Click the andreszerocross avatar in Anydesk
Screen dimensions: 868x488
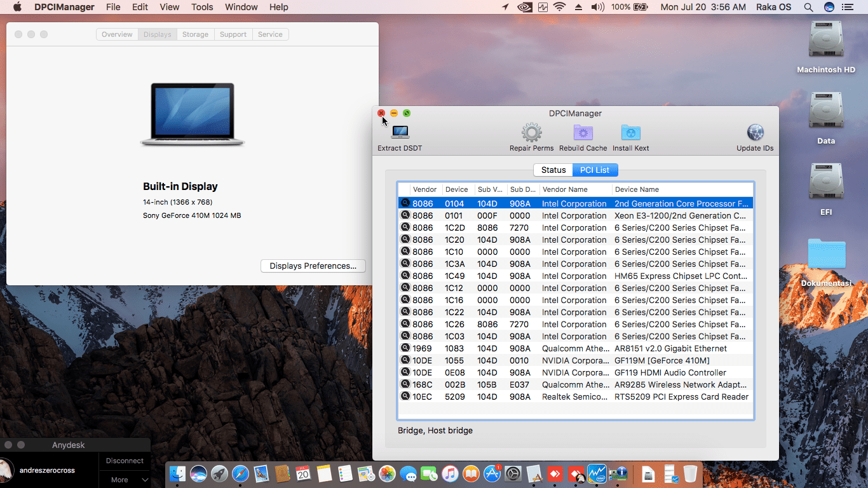pyautogui.click(x=6, y=471)
